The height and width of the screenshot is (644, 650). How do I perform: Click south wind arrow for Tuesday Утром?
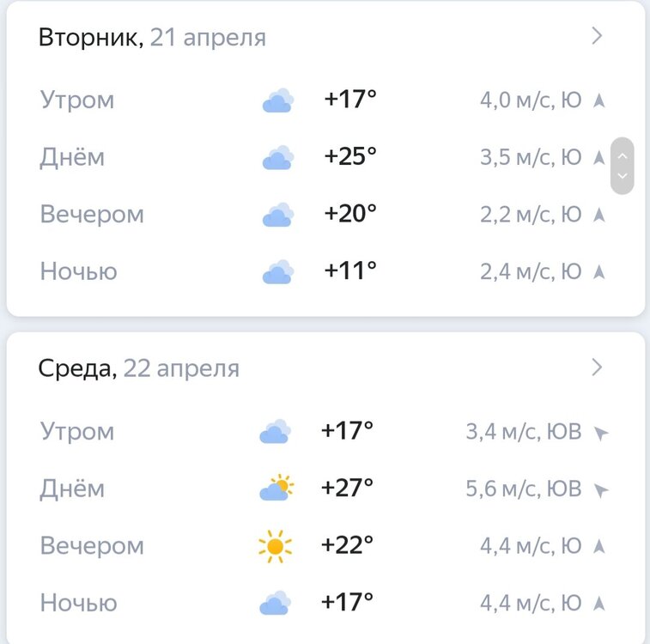point(599,100)
